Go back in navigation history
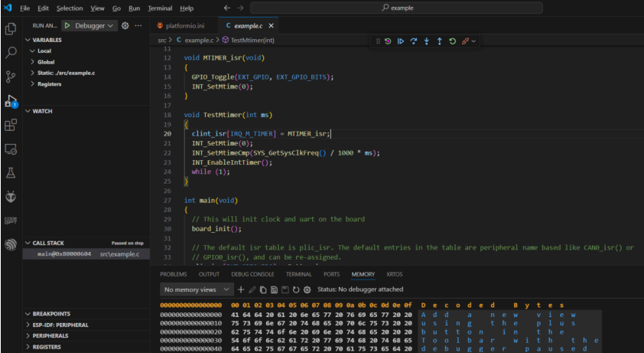Image resolution: width=644 pixels, height=353 pixels. pos(227,8)
